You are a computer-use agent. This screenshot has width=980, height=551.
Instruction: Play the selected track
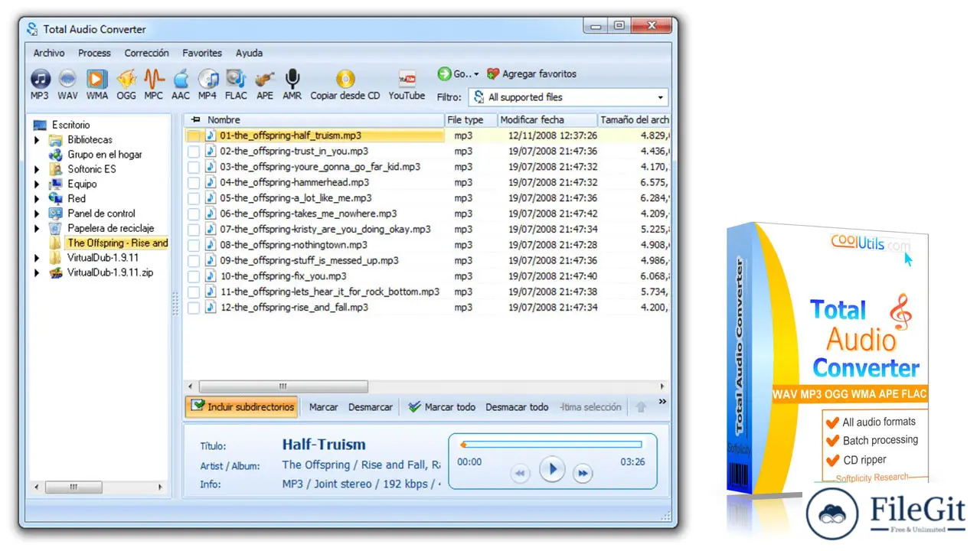[x=551, y=468]
